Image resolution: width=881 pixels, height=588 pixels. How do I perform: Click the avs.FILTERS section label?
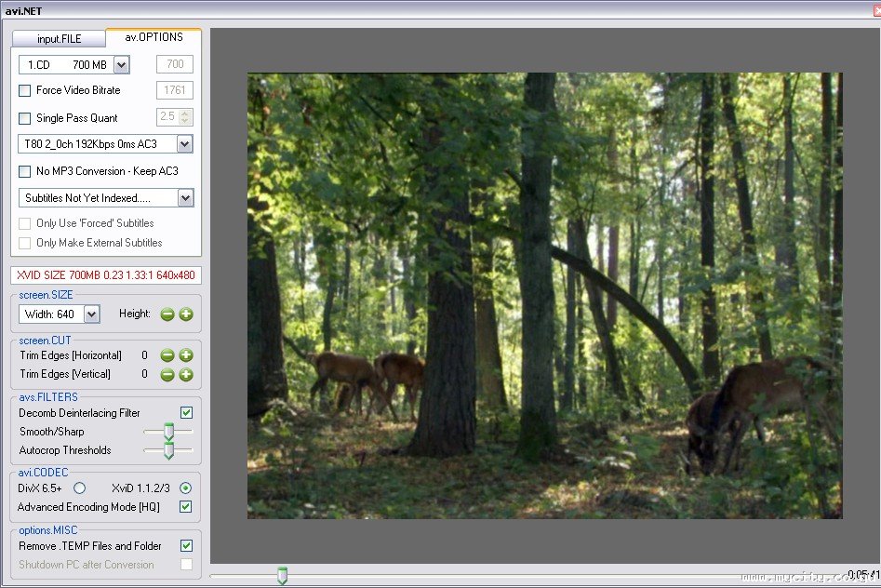pyautogui.click(x=48, y=397)
